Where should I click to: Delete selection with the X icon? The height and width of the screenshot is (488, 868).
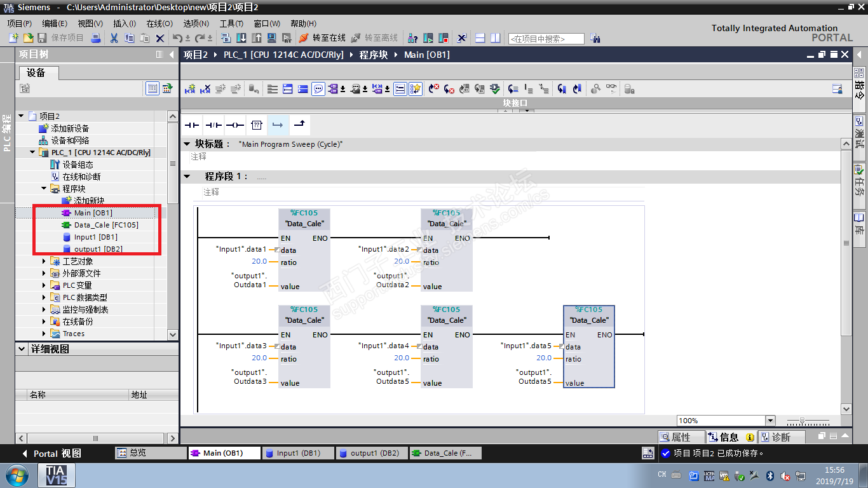(x=160, y=38)
